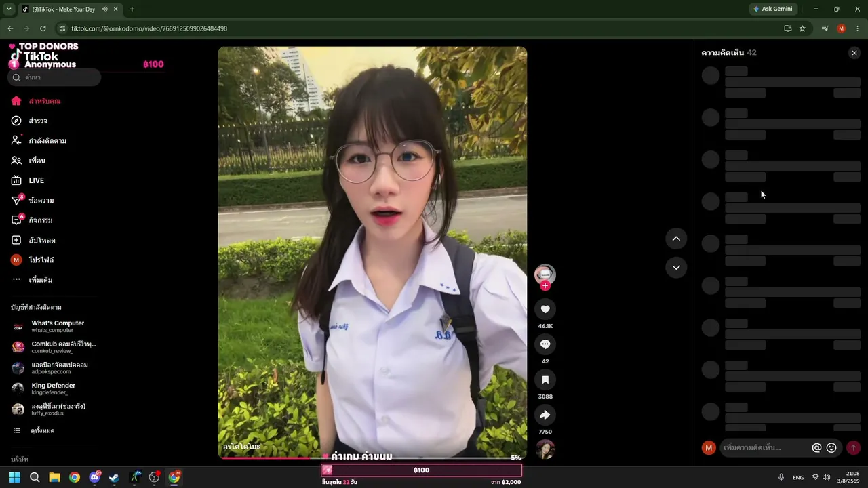Open the Chrome three-dot menu
The image size is (868, 488).
coord(858,28)
